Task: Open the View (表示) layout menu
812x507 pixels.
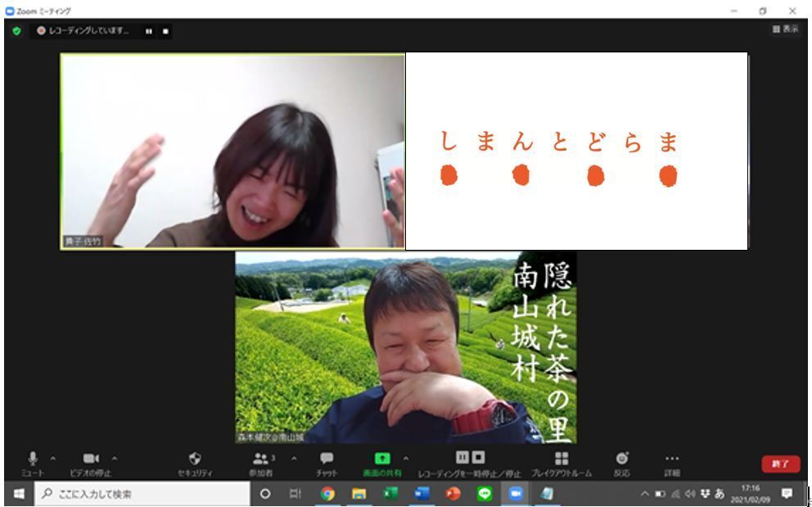Action: click(x=784, y=29)
